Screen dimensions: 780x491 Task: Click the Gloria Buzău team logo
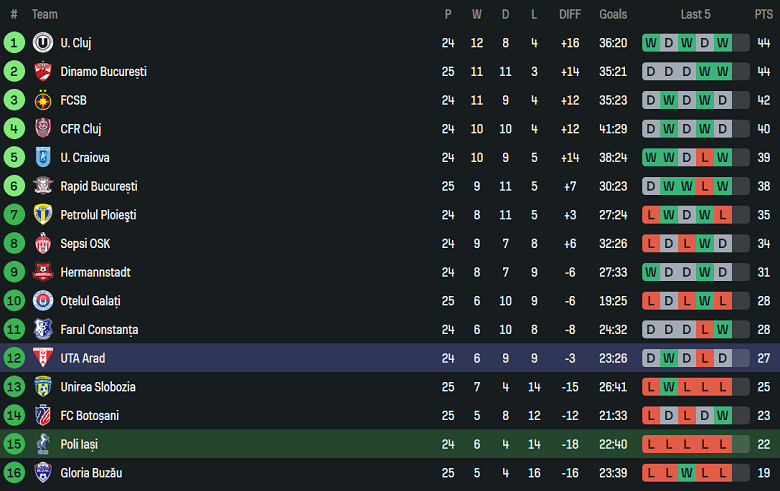(42, 472)
